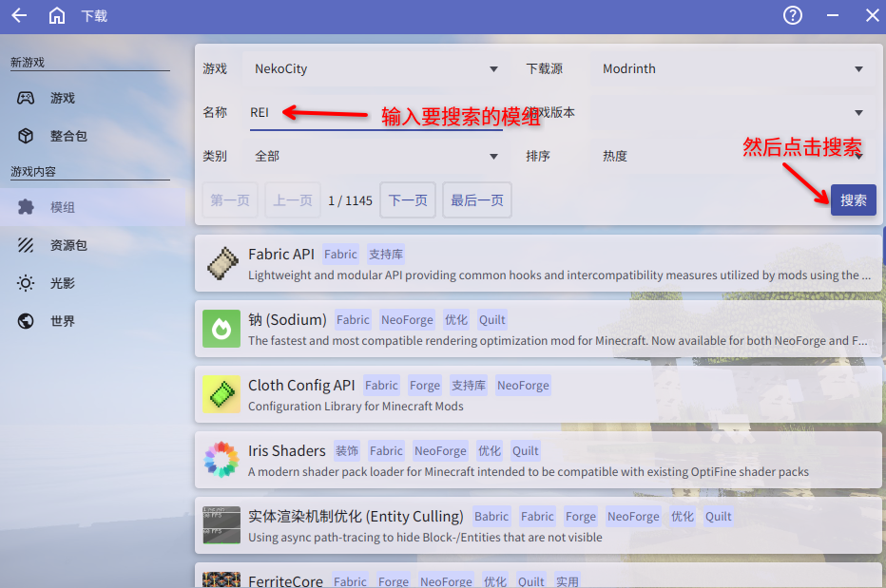Select 模组 mods puzzle item
Screen dimensions: 886x588
click(62, 207)
